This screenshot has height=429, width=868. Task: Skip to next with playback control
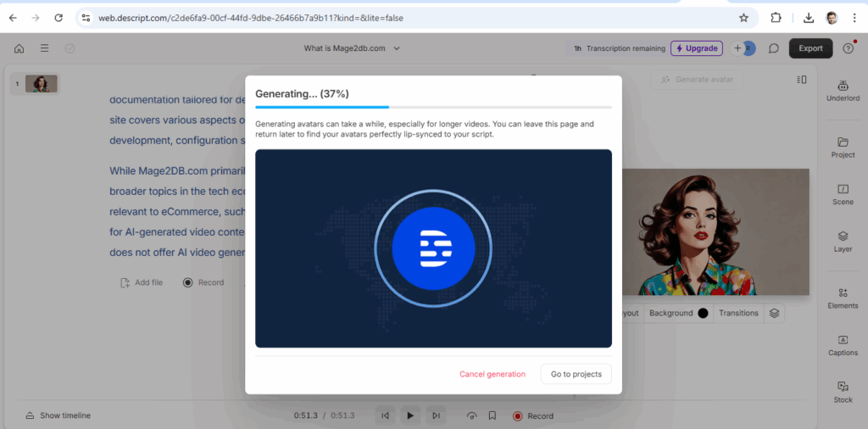[436, 415]
